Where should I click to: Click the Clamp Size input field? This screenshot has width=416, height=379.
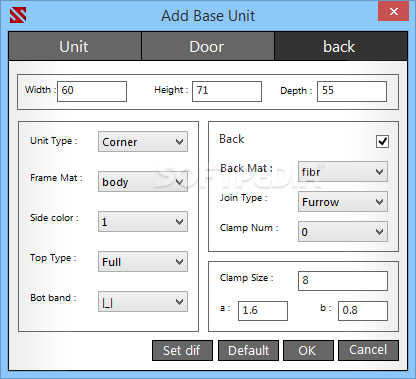point(343,281)
